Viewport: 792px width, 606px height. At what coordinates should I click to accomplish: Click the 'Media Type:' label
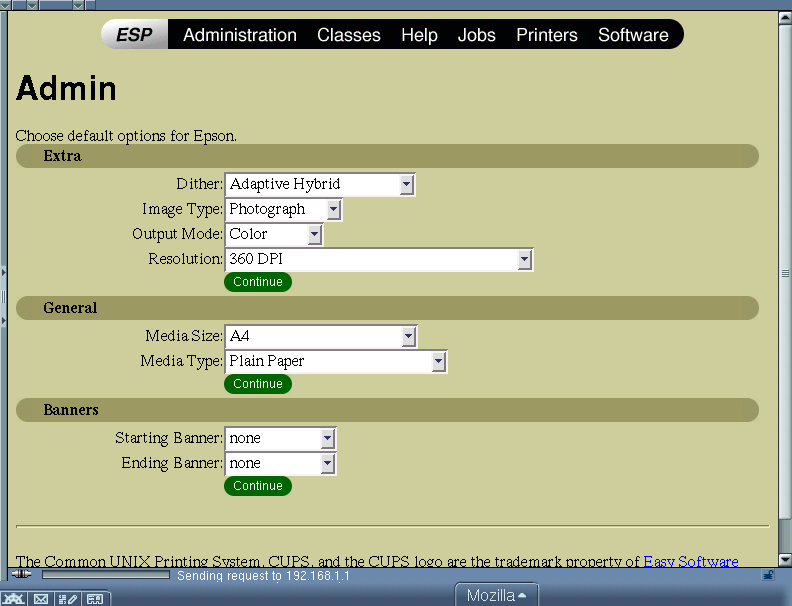[x=181, y=362]
